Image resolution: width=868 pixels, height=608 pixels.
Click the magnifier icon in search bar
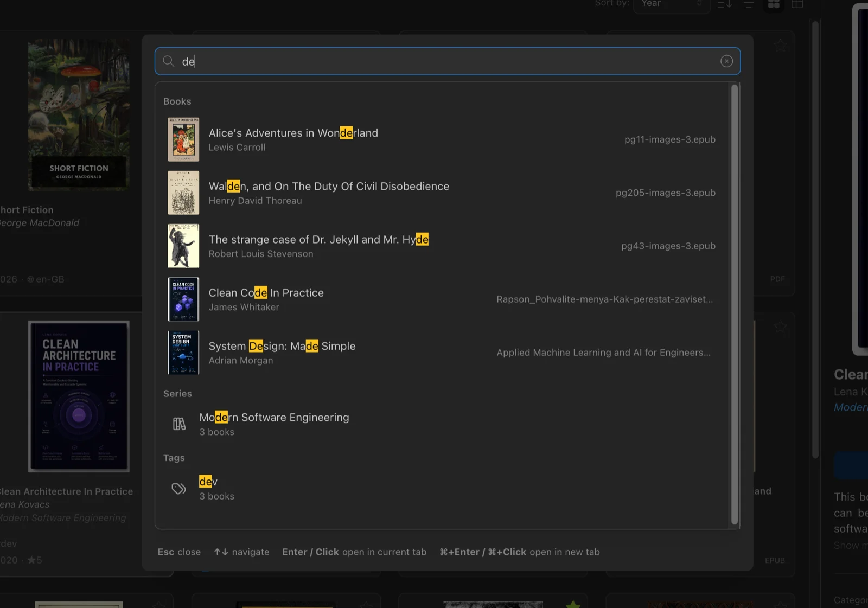point(169,61)
